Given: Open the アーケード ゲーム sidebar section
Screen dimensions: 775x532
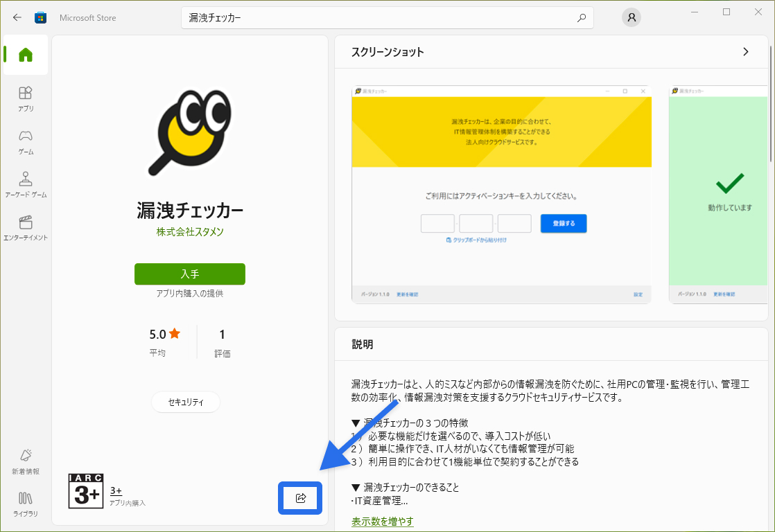Looking at the screenshot, I should coord(26,185).
